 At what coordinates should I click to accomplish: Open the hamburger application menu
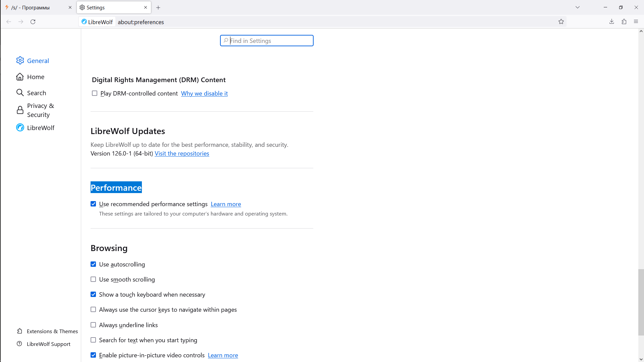pos(636,22)
